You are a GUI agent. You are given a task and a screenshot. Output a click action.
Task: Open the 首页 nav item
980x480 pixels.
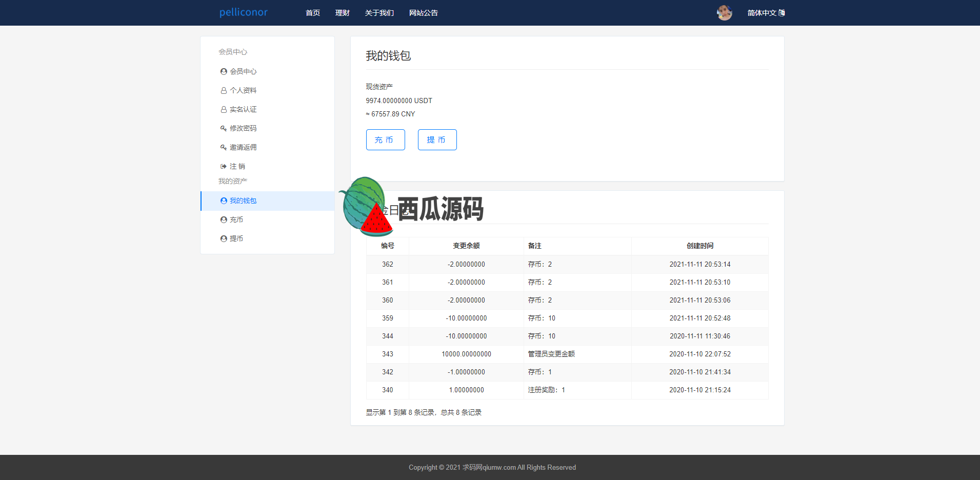[313, 13]
